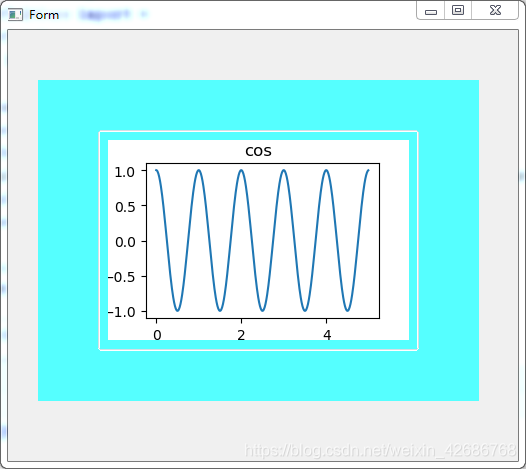Close the Form window

[x=495, y=11]
